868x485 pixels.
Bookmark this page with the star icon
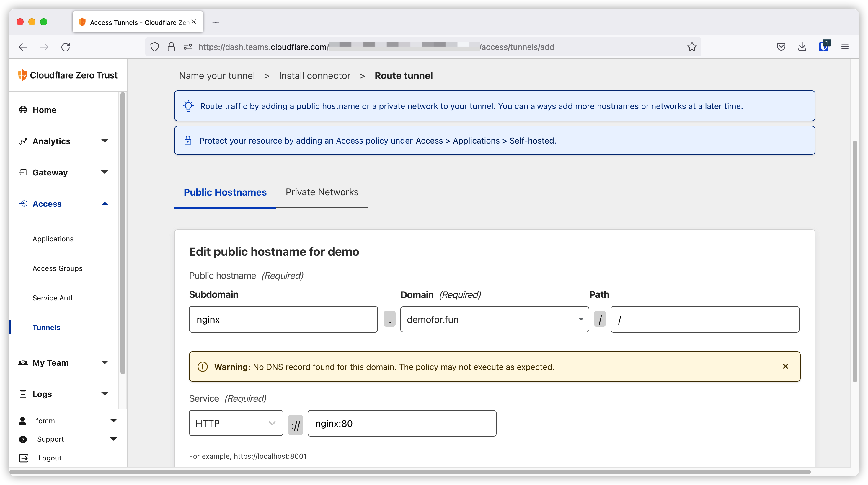[692, 47]
